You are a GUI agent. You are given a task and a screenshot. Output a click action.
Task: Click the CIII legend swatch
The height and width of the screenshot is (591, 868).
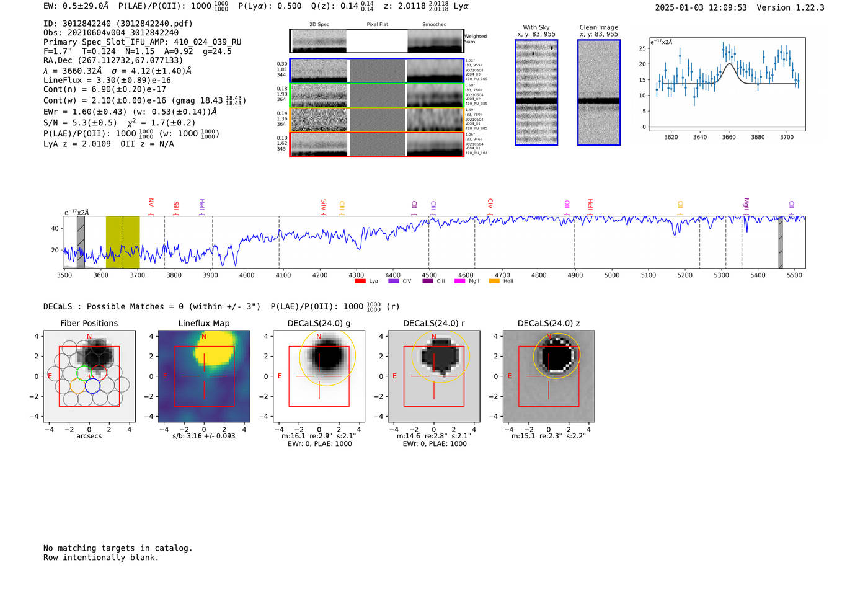pyautogui.click(x=428, y=281)
